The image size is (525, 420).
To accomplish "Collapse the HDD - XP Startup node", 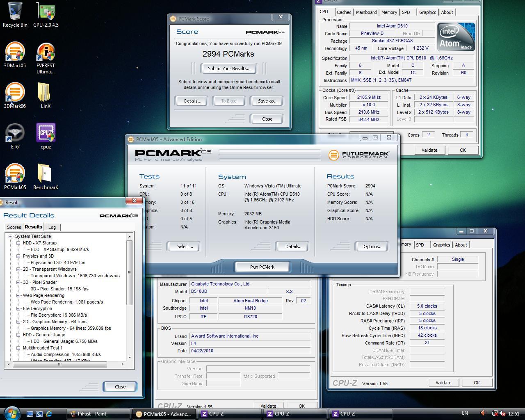I will point(18,243).
